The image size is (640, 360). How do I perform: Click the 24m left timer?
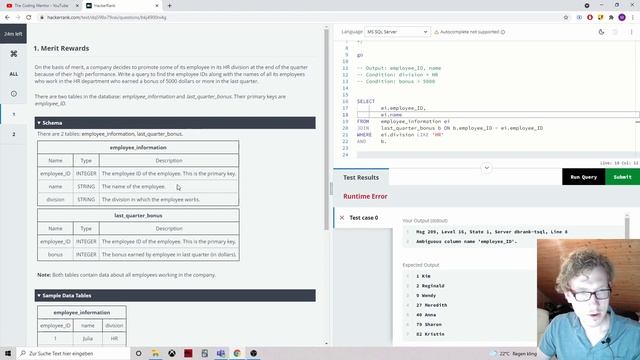pyautogui.click(x=13, y=34)
